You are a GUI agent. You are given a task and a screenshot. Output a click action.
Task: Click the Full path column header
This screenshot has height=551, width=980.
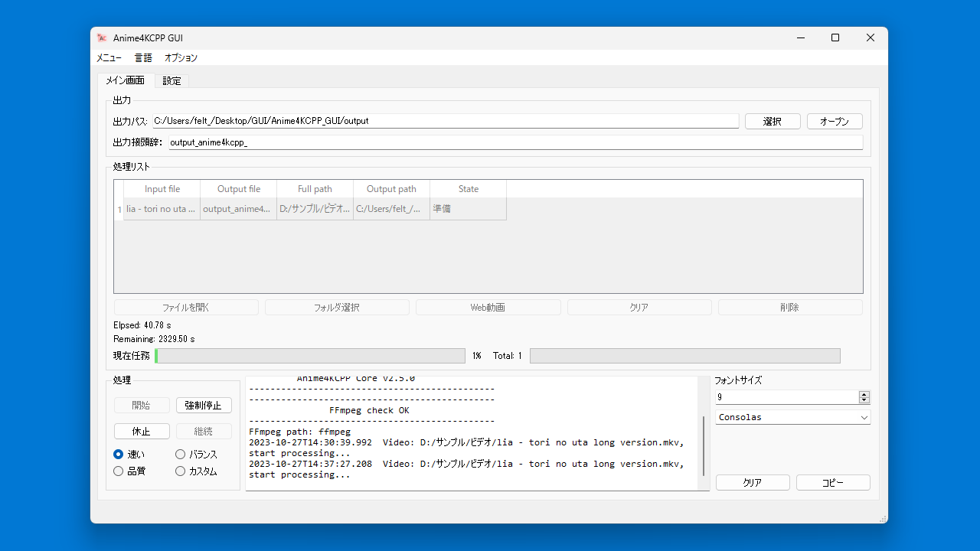point(315,189)
